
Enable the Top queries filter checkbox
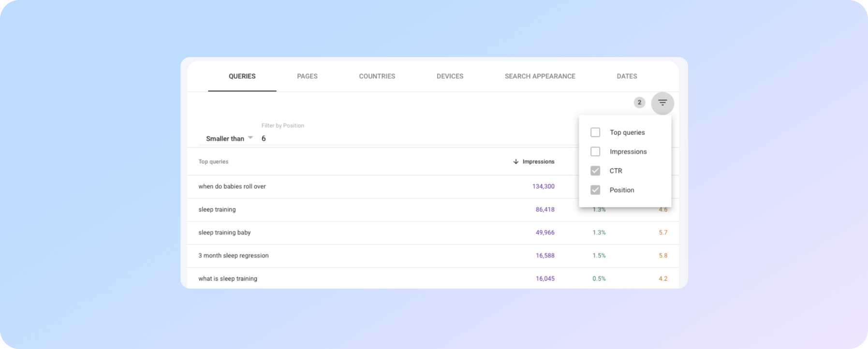coord(595,132)
